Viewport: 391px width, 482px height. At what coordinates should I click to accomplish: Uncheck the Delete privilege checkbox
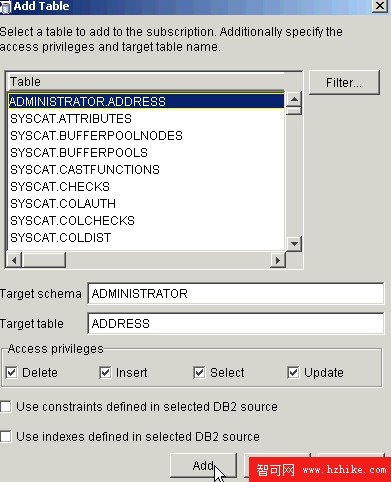(x=12, y=372)
